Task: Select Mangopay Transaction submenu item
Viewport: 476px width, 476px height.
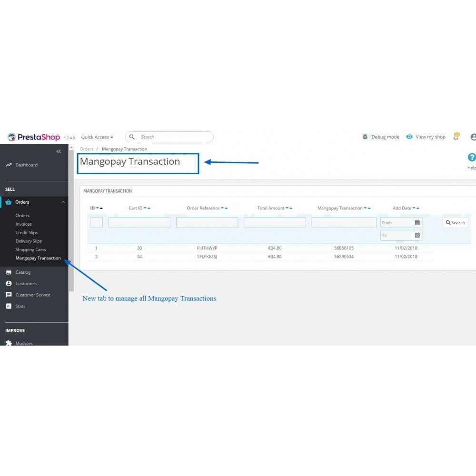Action: (x=38, y=258)
